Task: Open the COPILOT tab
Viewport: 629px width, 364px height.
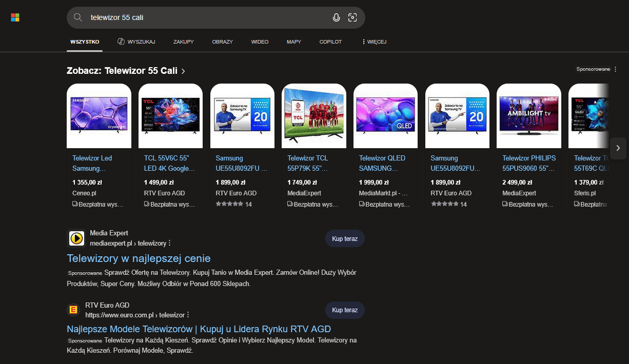Action: [x=330, y=42]
